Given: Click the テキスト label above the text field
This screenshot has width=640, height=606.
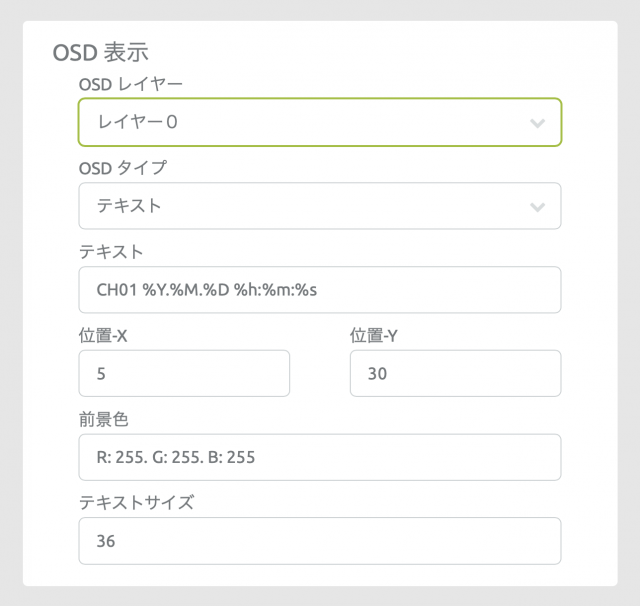Looking at the screenshot, I should (111, 252).
